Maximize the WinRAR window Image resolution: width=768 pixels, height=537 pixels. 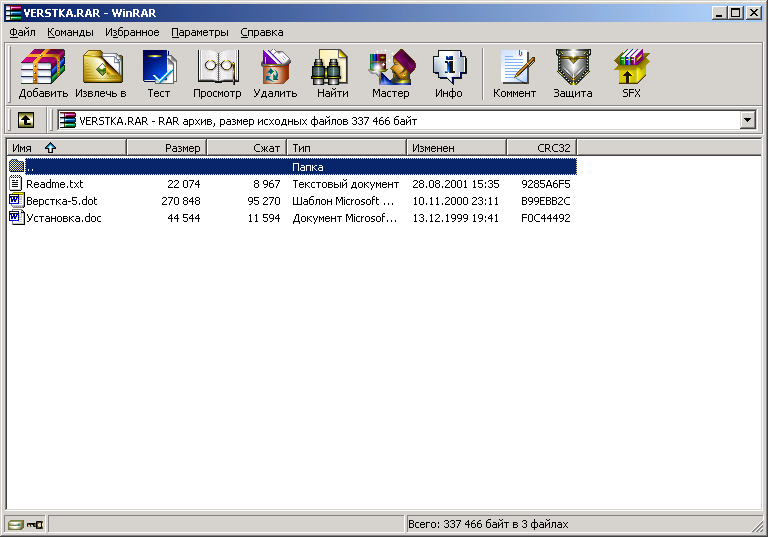pos(736,13)
